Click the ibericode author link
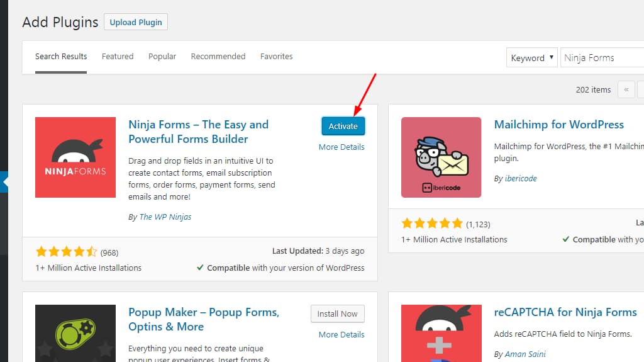The height and width of the screenshot is (362, 644). point(521,179)
